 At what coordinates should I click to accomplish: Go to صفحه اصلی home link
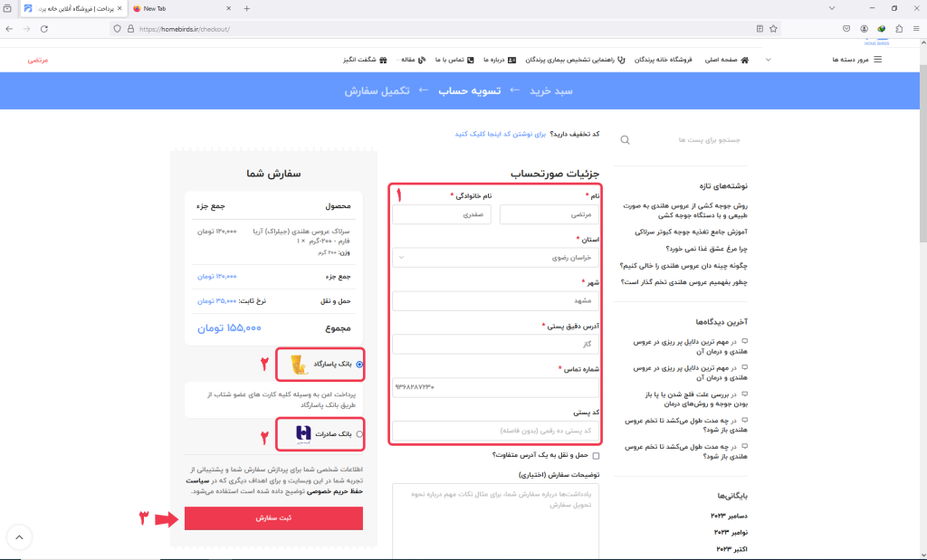[727, 60]
